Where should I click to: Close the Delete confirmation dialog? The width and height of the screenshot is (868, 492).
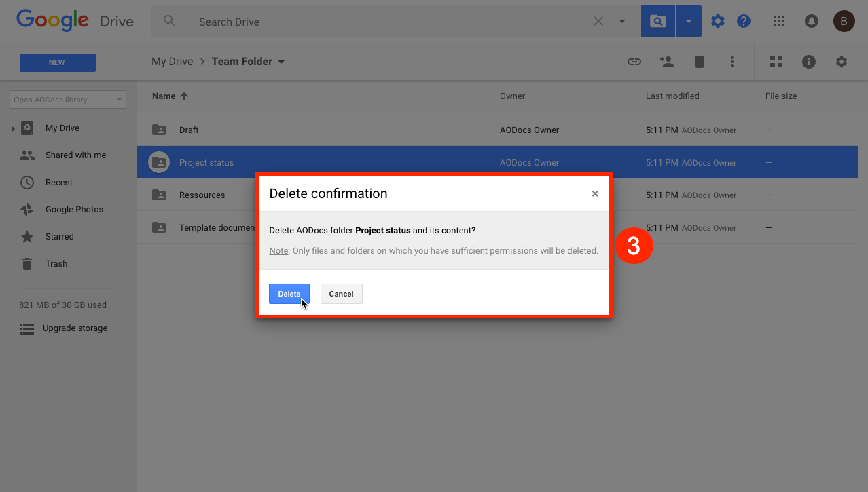595,193
